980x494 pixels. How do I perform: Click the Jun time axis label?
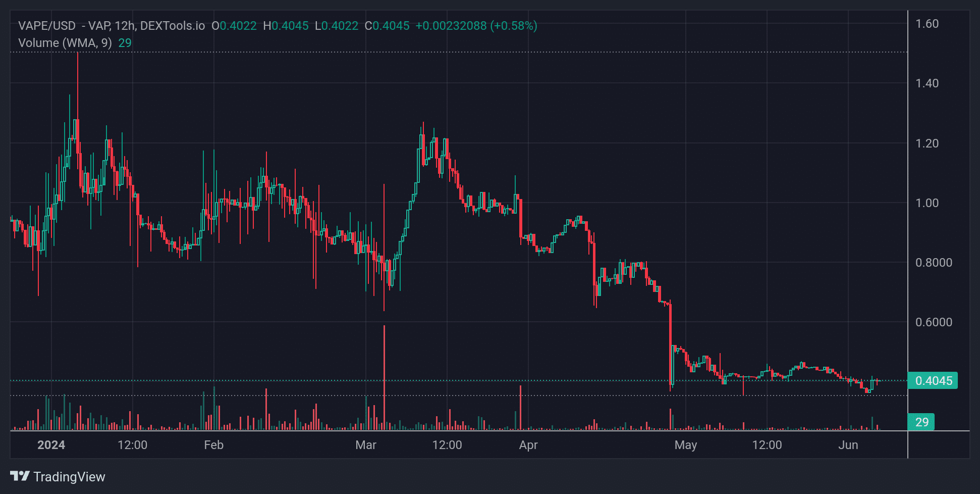point(848,445)
